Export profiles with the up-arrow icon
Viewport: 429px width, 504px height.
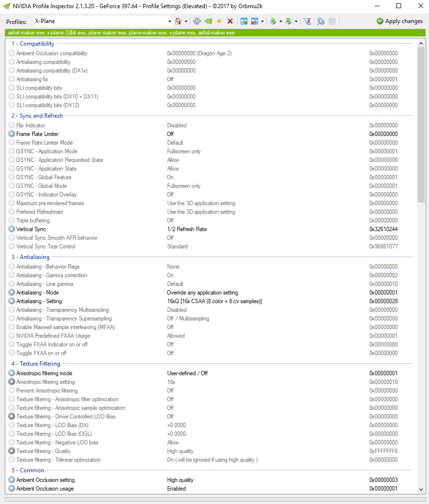click(273, 21)
